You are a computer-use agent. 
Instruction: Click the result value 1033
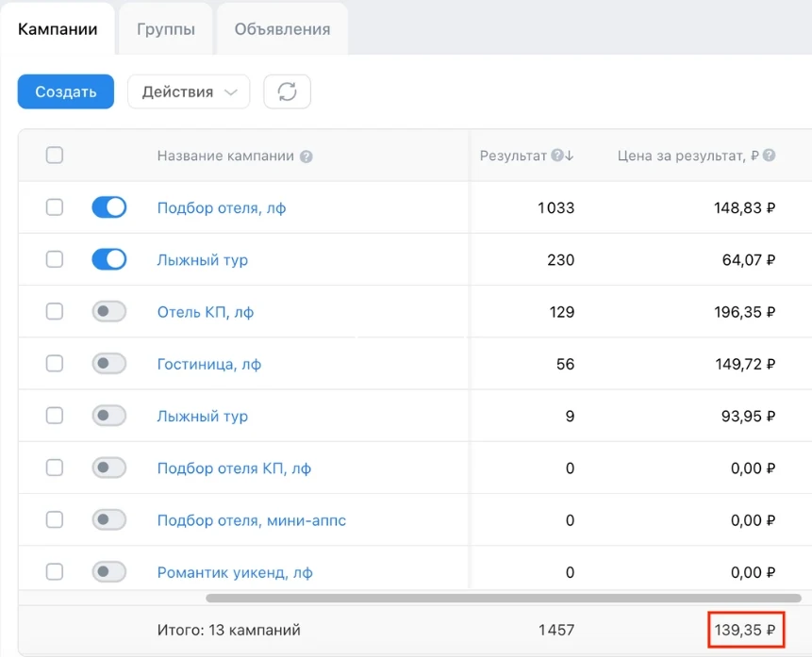coord(555,207)
